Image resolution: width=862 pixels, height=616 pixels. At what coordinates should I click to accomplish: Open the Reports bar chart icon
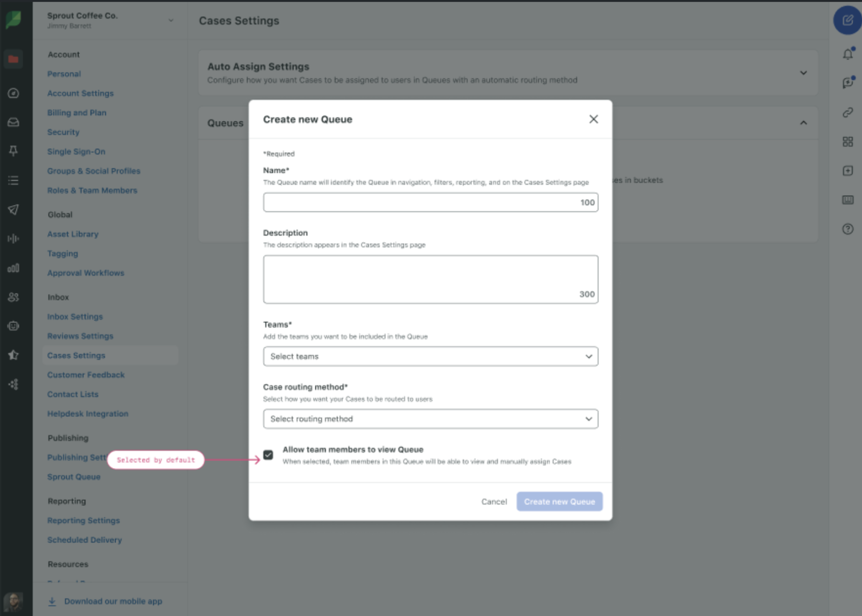point(13,268)
